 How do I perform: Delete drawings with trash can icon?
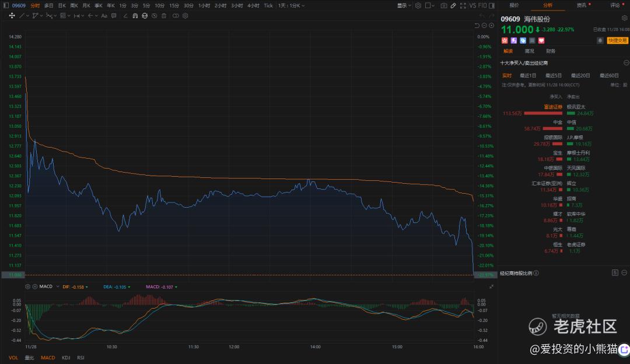[x=164, y=16]
